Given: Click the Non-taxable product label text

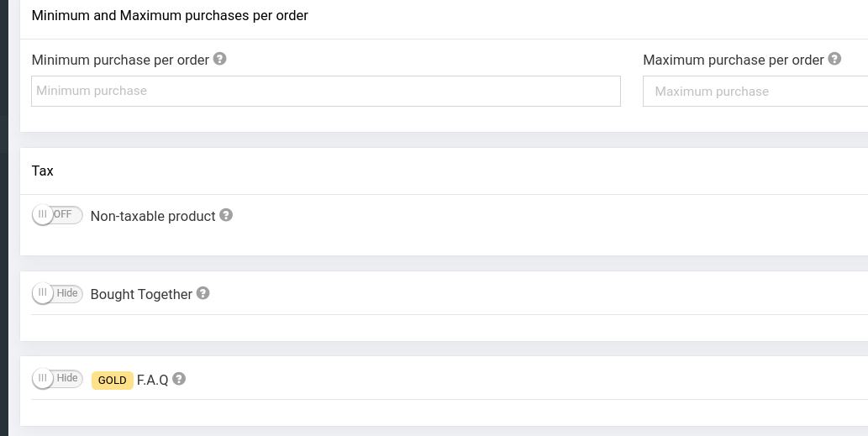Looking at the screenshot, I should [x=153, y=216].
